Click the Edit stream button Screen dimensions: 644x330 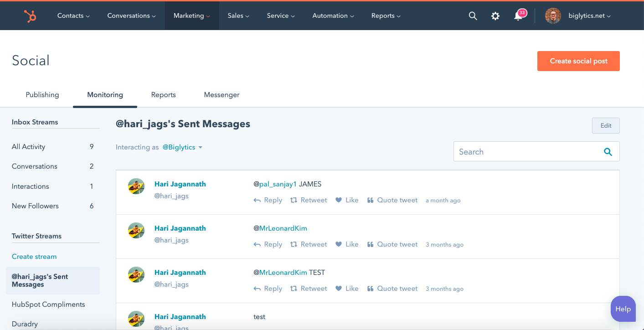606,126
